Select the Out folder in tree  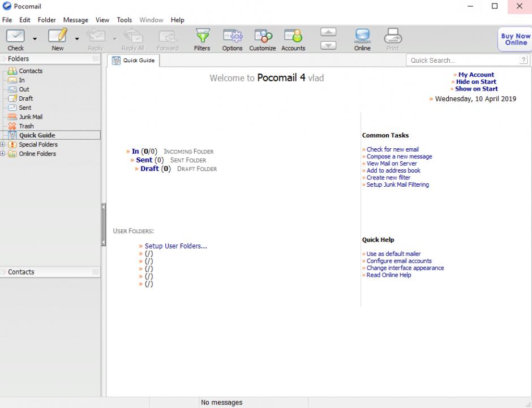pos(24,89)
